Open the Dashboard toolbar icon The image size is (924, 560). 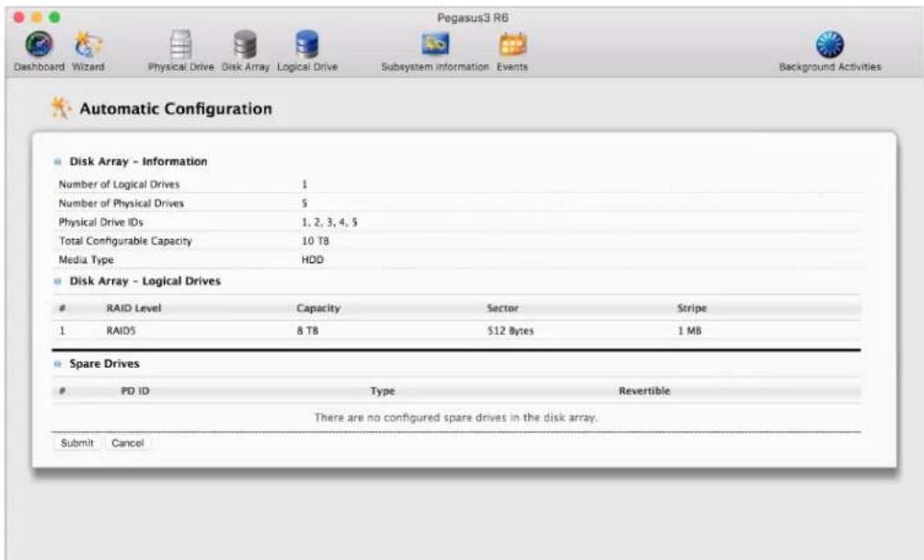(39, 51)
